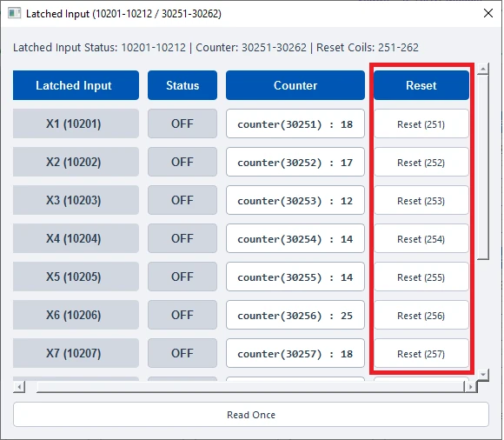Screen dimensions: 504x440
Task: Click the counter(30254) : 14 field
Action: (295, 238)
